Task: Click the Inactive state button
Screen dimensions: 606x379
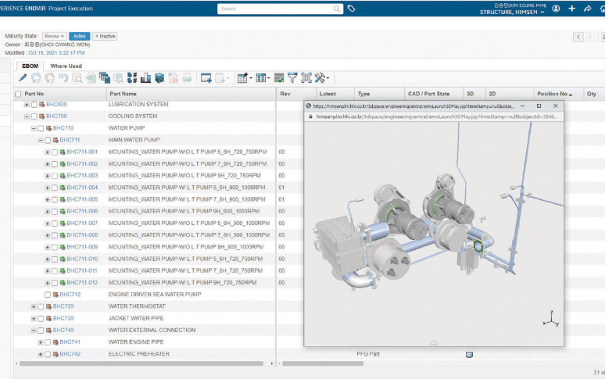Action: click(x=105, y=36)
